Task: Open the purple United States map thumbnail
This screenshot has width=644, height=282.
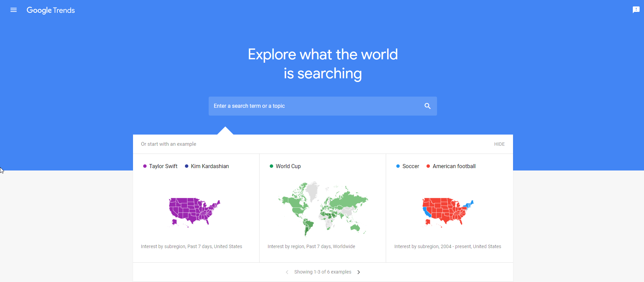Action: coord(194,212)
